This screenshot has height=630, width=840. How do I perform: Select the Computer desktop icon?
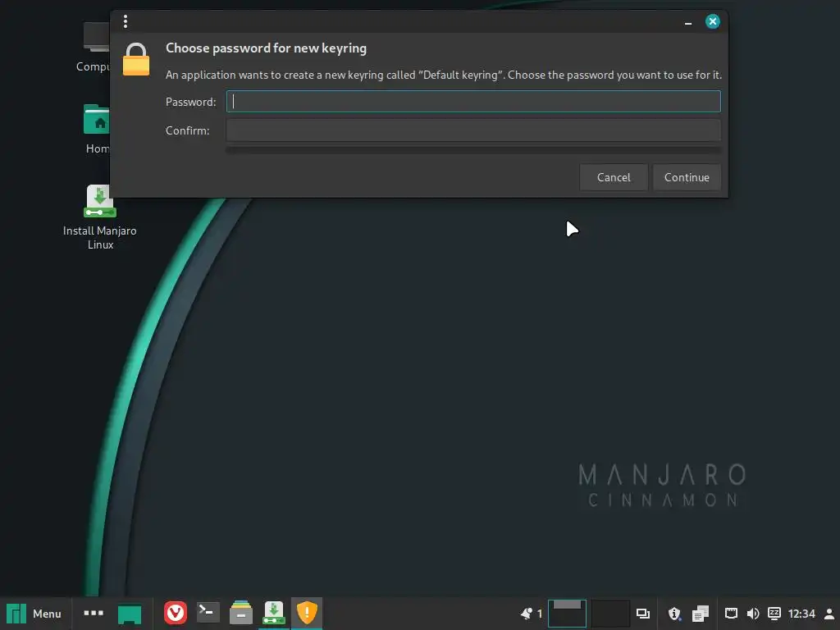[x=94, y=47]
